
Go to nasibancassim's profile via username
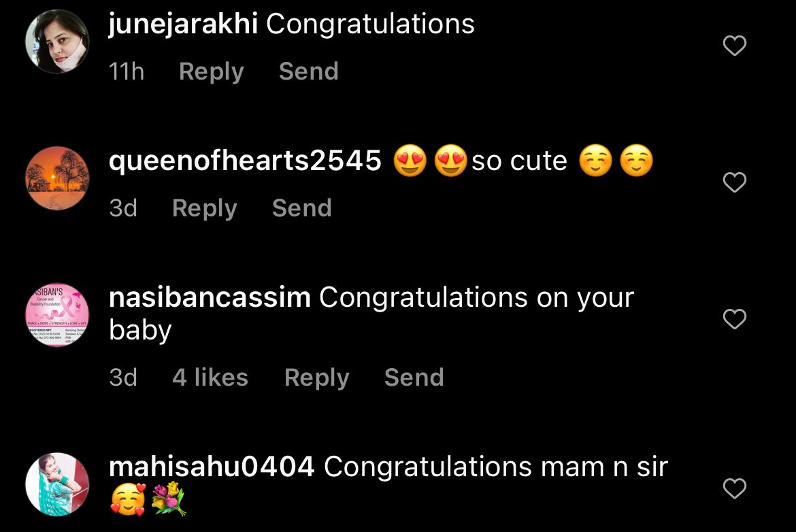210,298
